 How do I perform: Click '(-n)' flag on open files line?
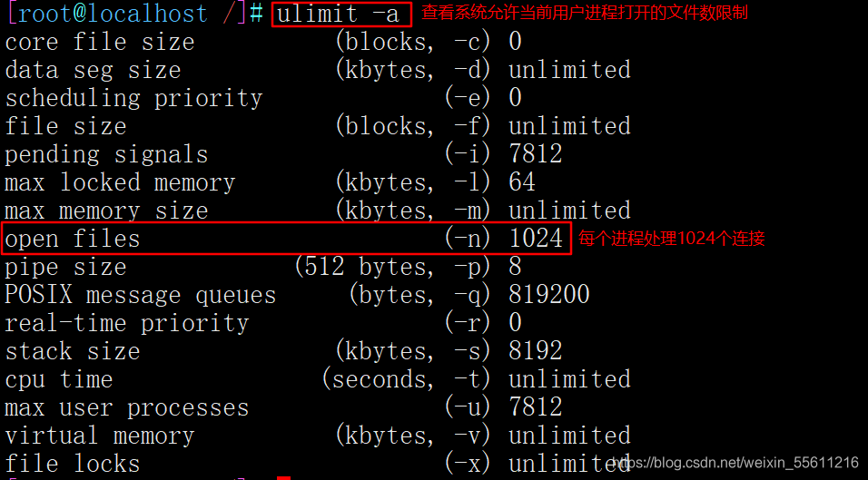[468, 239]
